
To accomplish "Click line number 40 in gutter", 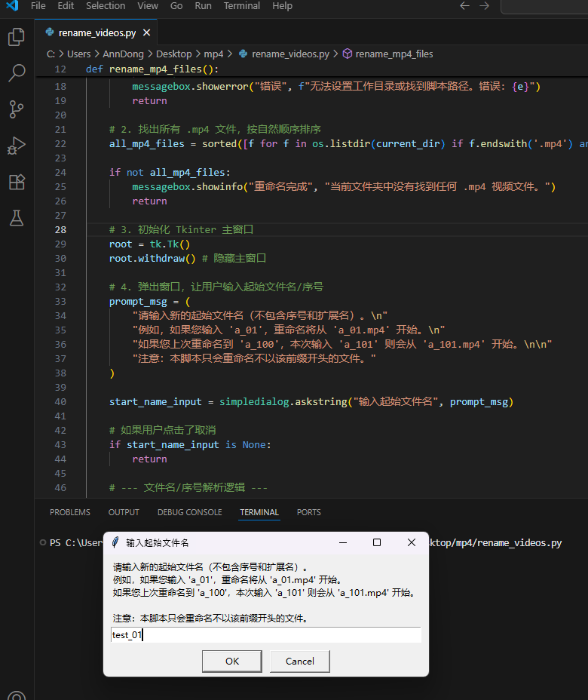I will click(x=60, y=402).
